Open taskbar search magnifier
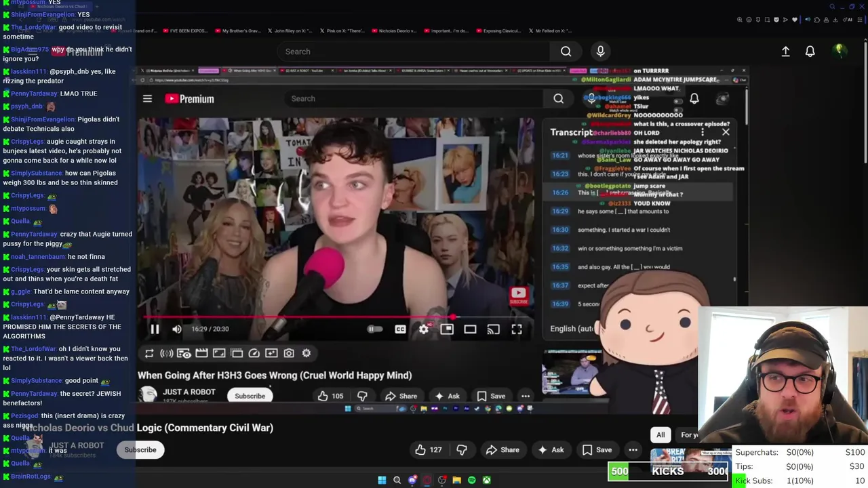This screenshot has height=488, width=868. [397, 481]
